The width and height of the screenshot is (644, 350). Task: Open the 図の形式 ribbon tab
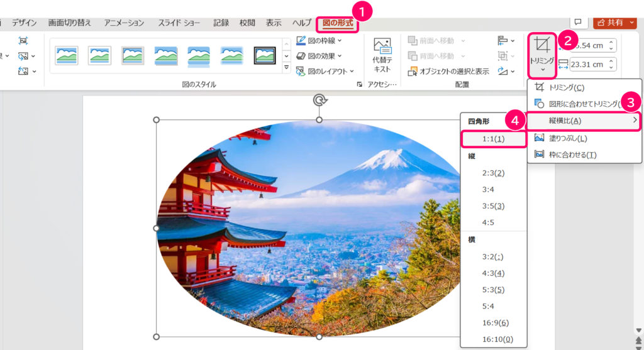(337, 23)
